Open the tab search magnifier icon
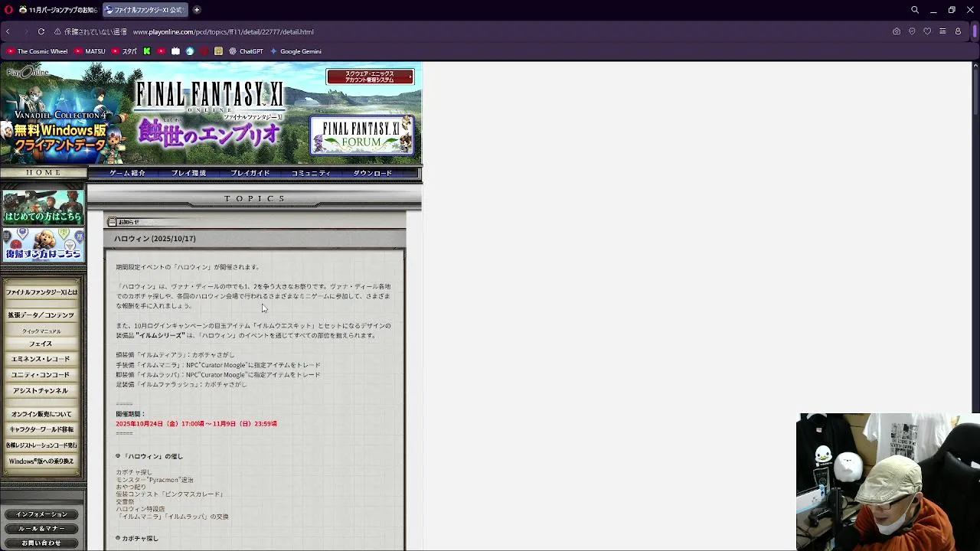Viewport: 980px width, 551px height. pyautogui.click(x=915, y=10)
